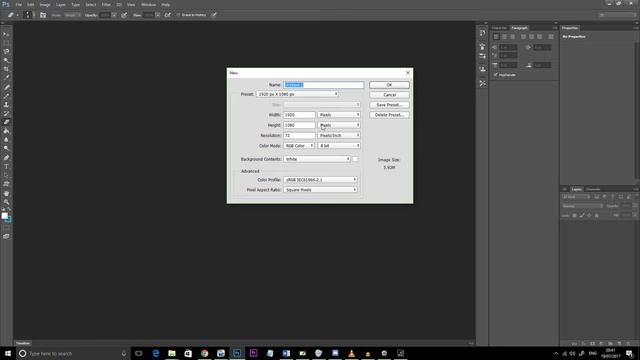Select the Quick Selection tool
640x360 pixels.
click(x=6, y=61)
